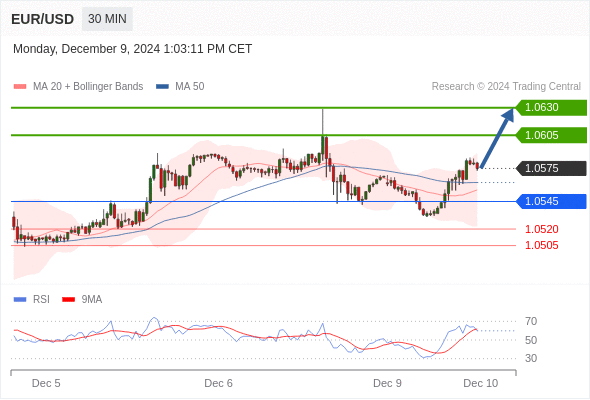Click the 1.0545 blue pivot tag

tap(551, 201)
